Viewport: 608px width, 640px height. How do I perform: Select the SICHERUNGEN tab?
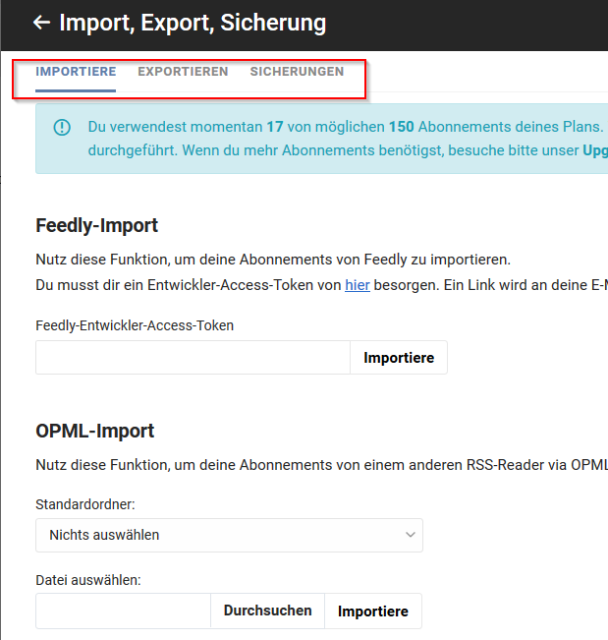(297, 72)
